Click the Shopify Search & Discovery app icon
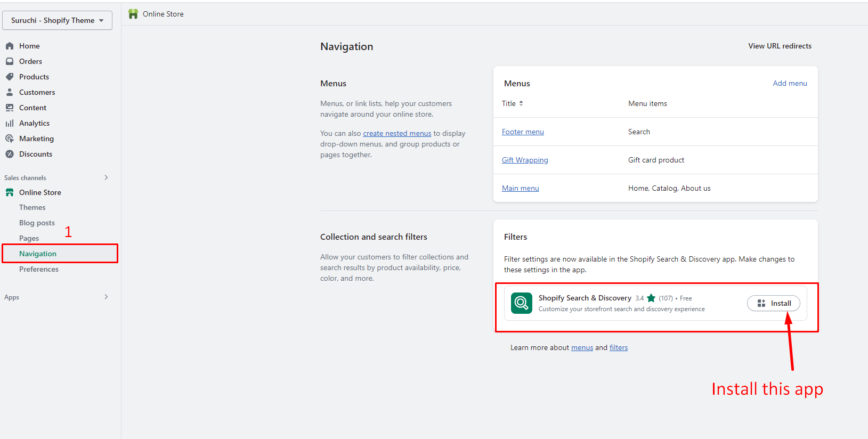Image resolution: width=868 pixels, height=439 pixels. point(521,303)
